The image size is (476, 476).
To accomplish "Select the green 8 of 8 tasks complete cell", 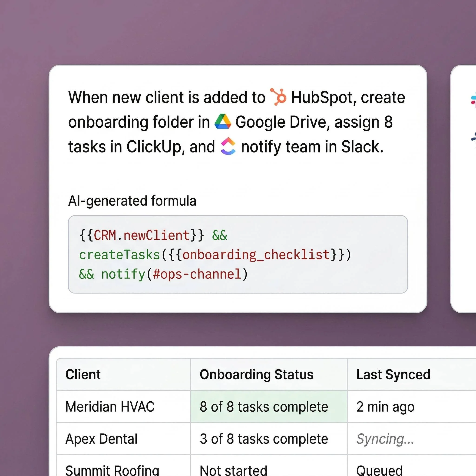I will tap(264, 407).
